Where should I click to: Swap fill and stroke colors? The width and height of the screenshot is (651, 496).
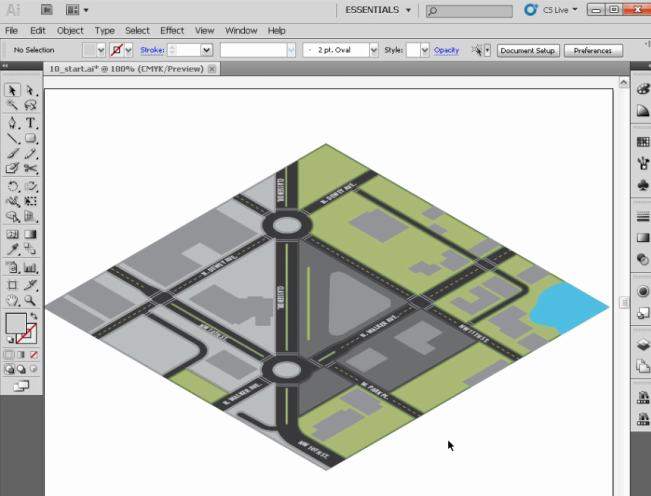coord(32,315)
